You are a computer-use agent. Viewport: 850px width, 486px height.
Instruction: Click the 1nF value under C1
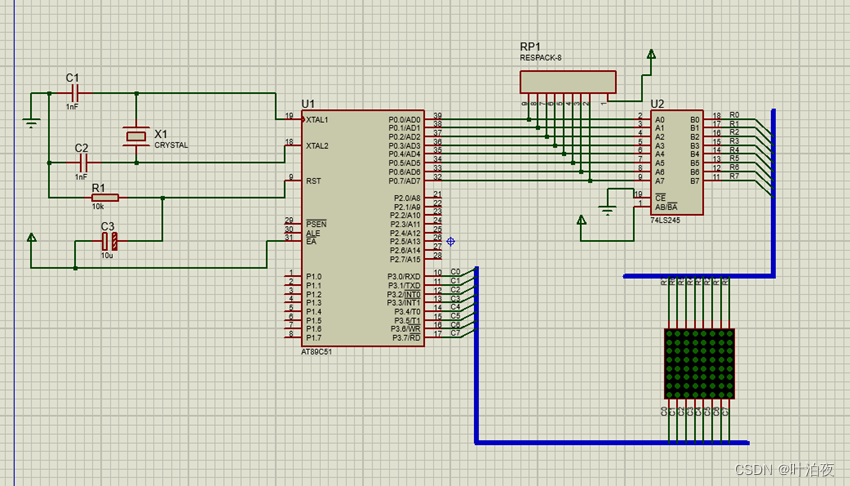(72, 107)
